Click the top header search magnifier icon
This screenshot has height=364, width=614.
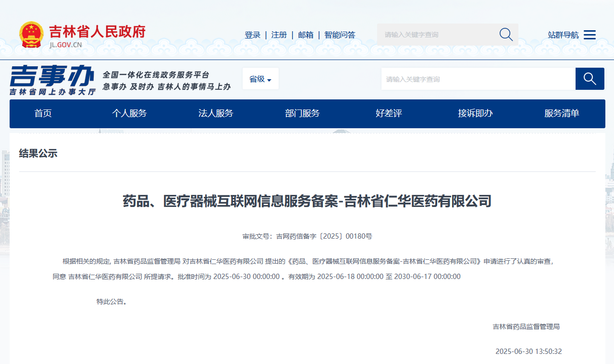coord(506,35)
